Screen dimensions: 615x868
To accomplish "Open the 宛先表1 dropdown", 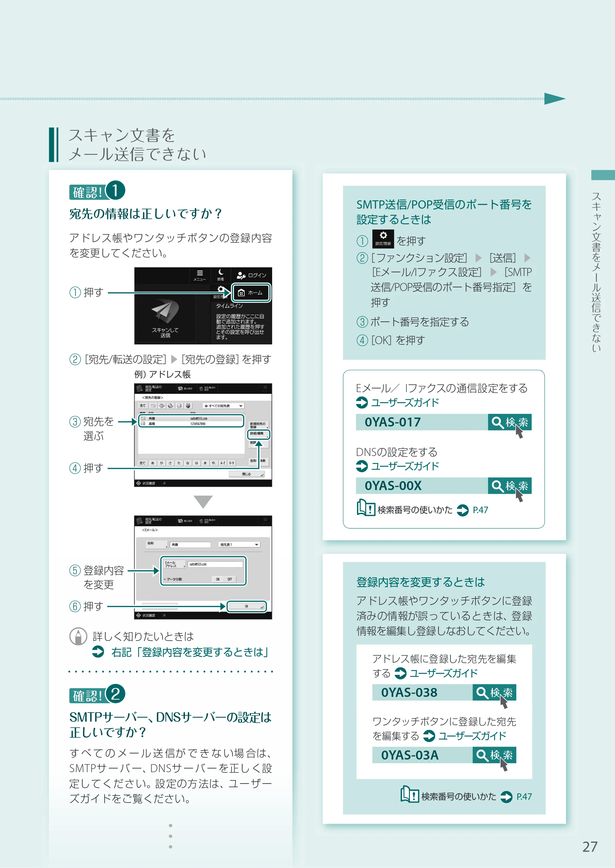I will click(x=239, y=544).
